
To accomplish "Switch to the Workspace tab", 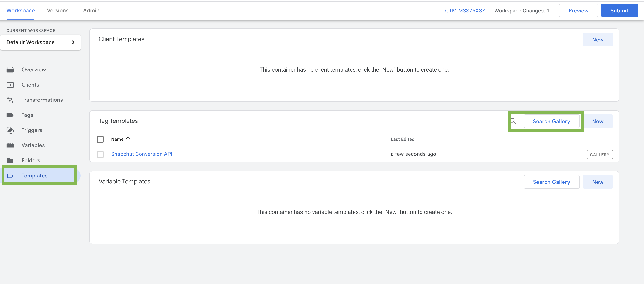I will tap(20, 11).
